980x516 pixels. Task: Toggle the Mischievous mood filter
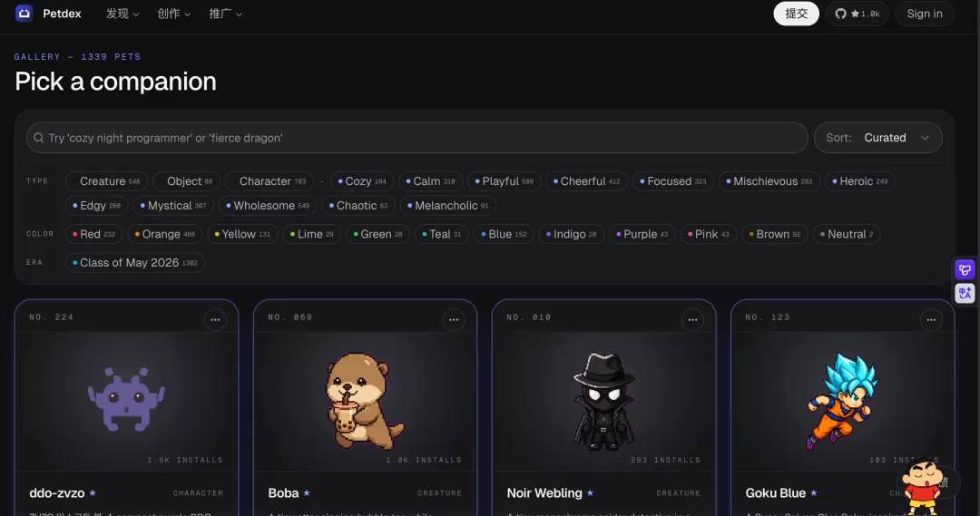(769, 181)
